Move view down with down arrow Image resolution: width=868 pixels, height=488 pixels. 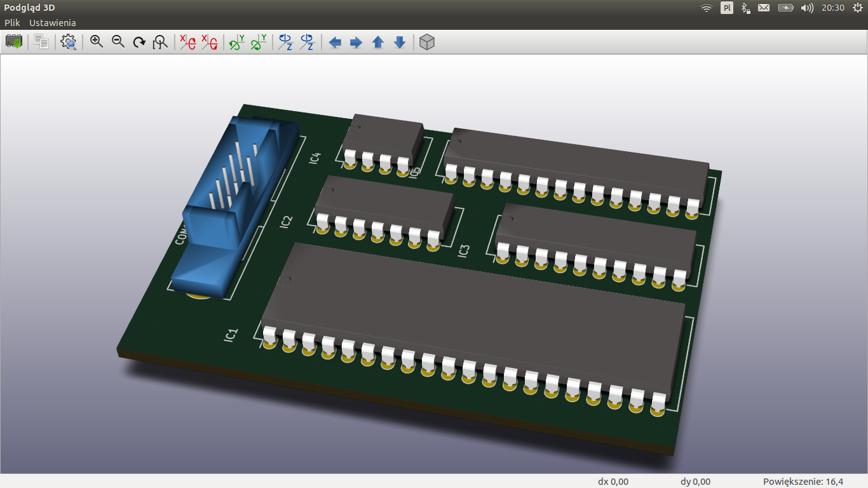point(400,43)
